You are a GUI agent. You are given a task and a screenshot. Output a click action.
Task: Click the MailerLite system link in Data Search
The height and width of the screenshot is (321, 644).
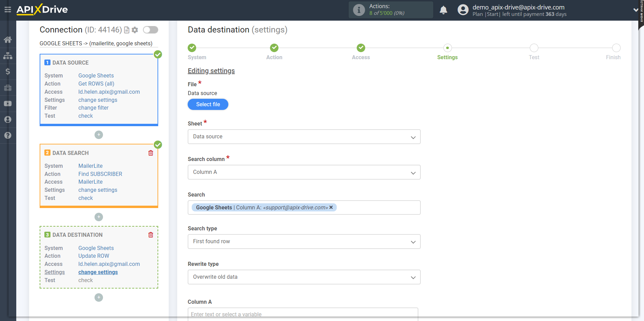[90, 166]
